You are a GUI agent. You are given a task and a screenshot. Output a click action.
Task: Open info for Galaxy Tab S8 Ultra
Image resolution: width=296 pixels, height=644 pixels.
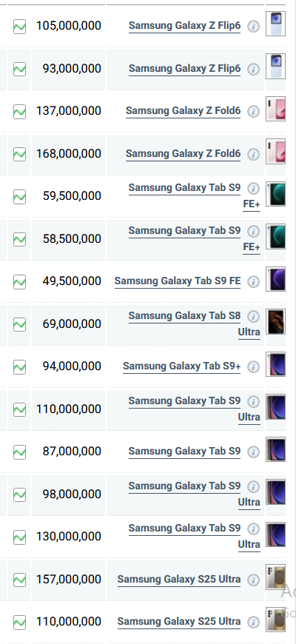click(253, 317)
